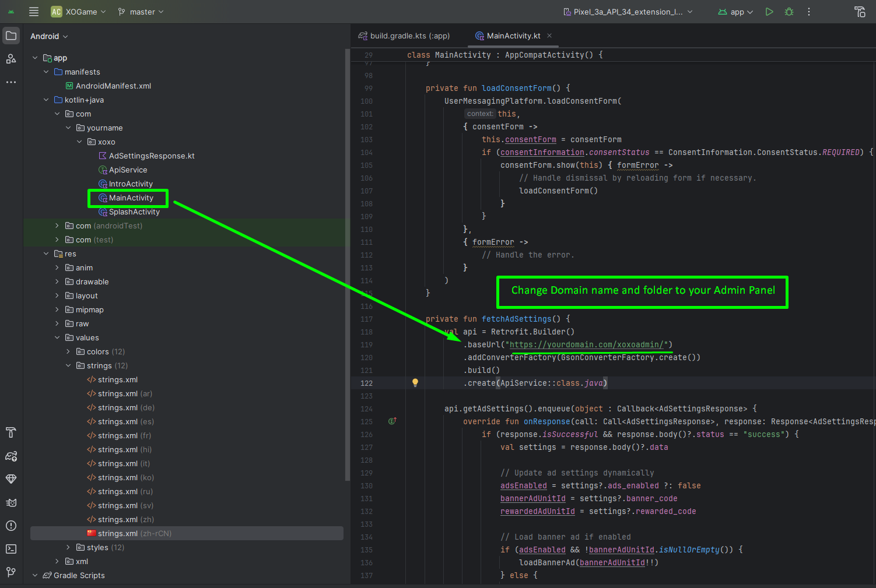Click the More tool windows ellipsis
Viewport: 876px width, 588px height.
pyautogui.click(x=11, y=82)
